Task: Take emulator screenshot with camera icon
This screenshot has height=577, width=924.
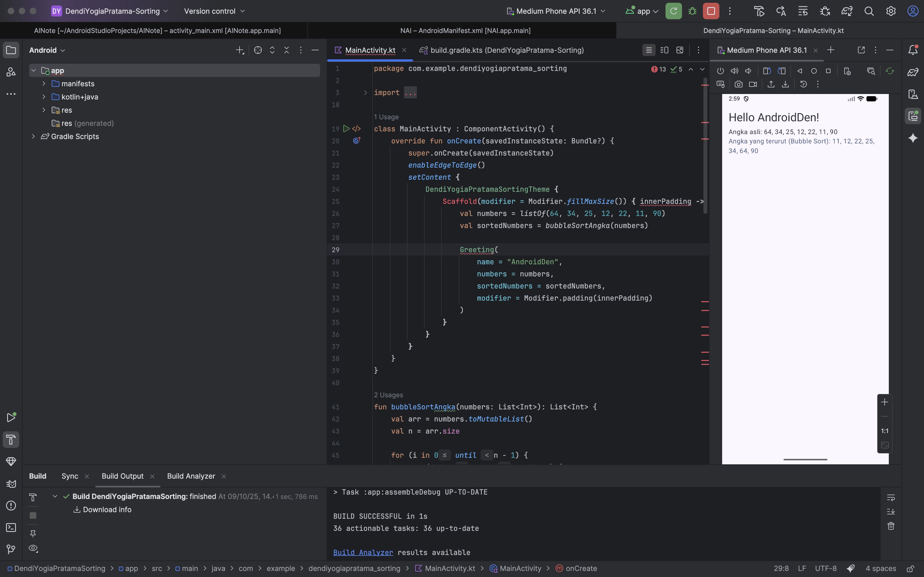Action: 738,84
